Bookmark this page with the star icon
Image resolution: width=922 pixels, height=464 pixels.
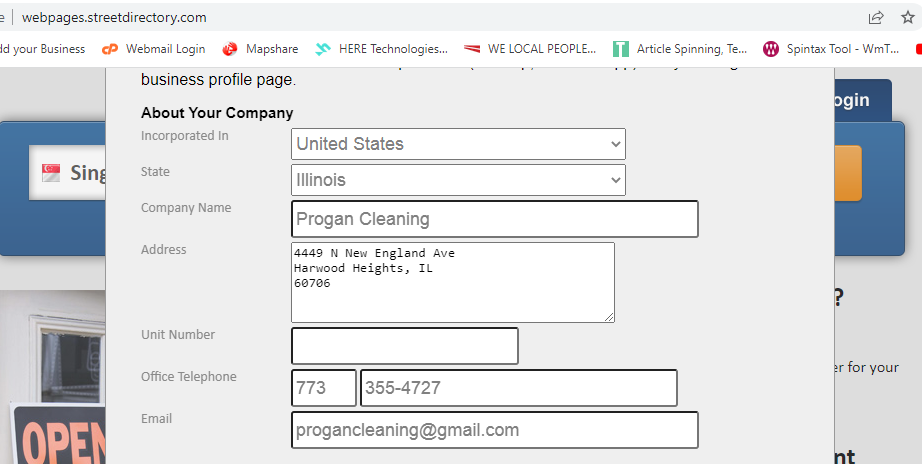(x=908, y=17)
